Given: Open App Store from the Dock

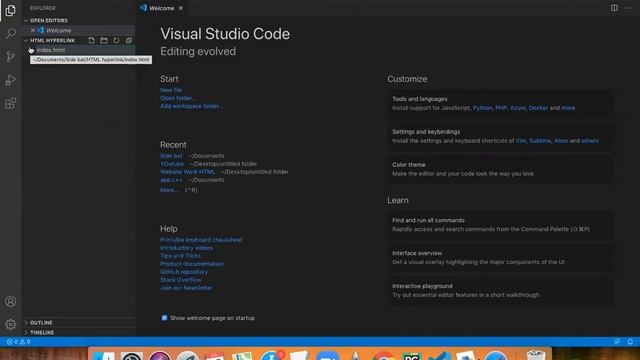Looking at the screenshot, I should [x=271, y=355].
